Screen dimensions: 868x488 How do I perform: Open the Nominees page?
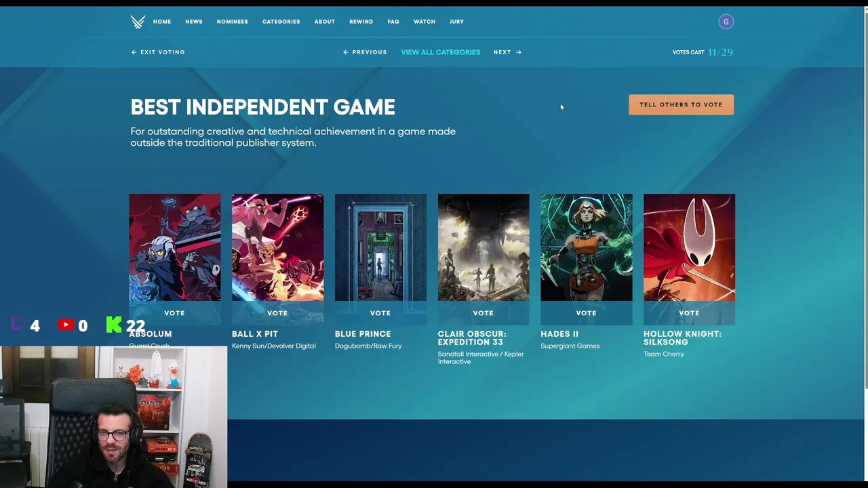[232, 22]
